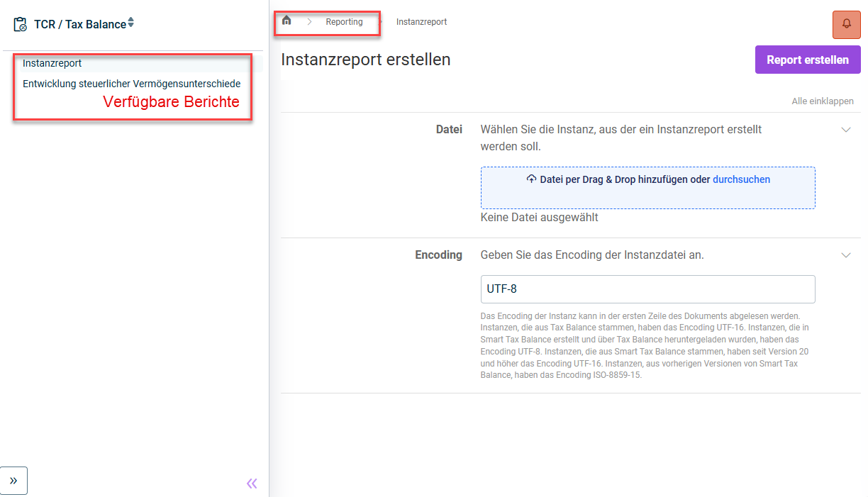Click the TCR / Tax Balance title
This screenshot has width=868, height=497.
point(79,24)
